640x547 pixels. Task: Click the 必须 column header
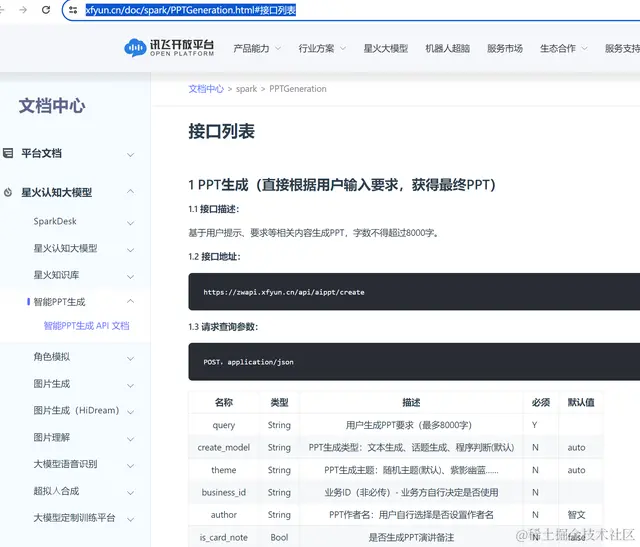click(541, 402)
